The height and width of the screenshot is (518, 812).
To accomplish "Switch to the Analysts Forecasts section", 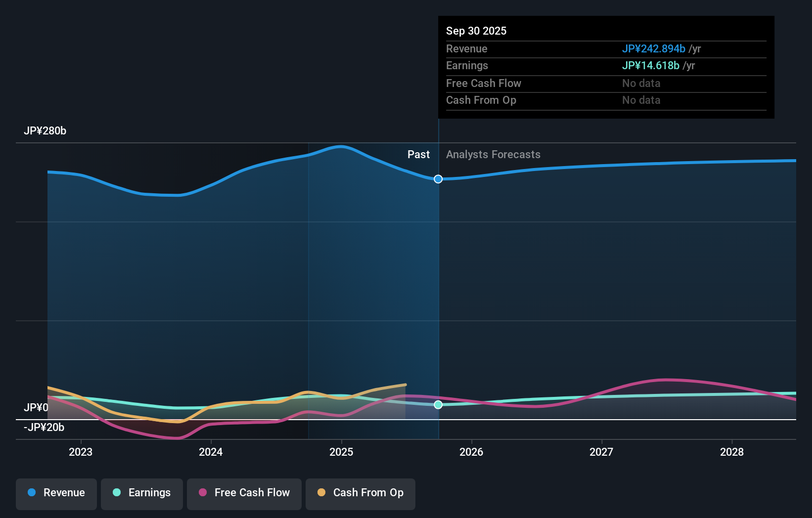I will pos(493,154).
